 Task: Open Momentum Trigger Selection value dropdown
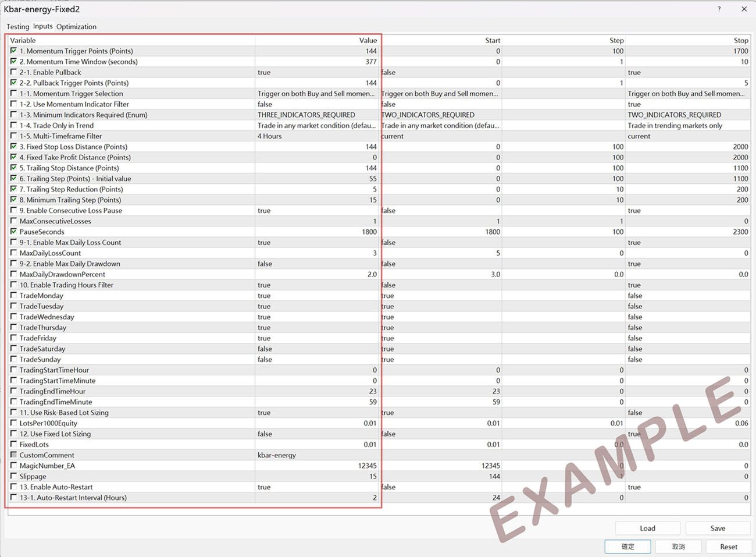(317, 94)
